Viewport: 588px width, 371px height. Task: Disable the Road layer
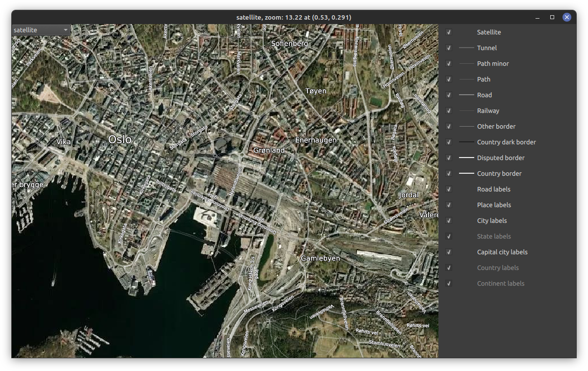(449, 95)
